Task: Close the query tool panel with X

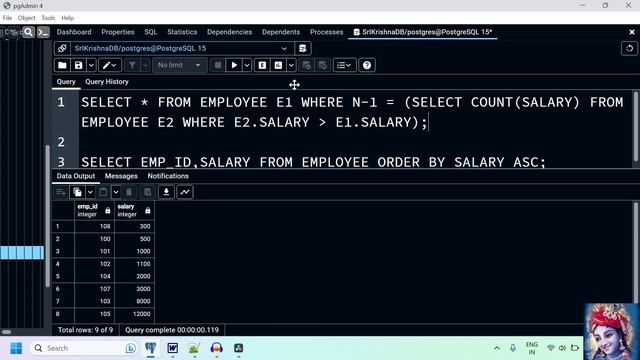Action: [x=632, y=32]
